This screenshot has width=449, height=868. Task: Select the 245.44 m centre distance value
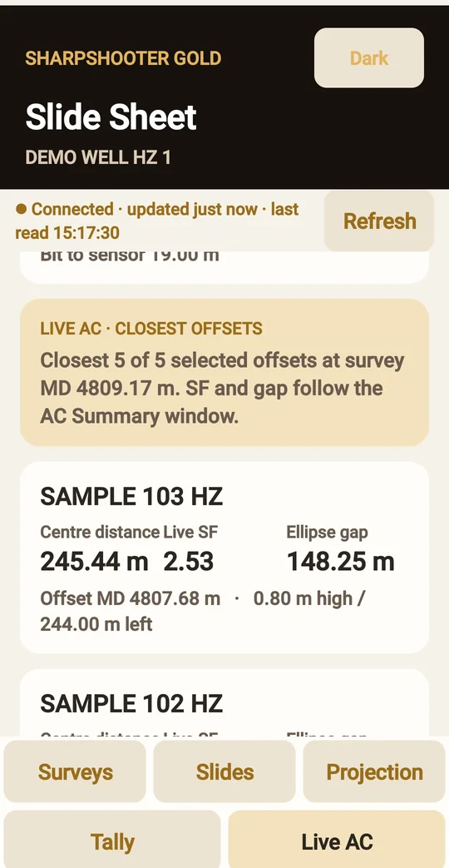[x=94, y=561]
